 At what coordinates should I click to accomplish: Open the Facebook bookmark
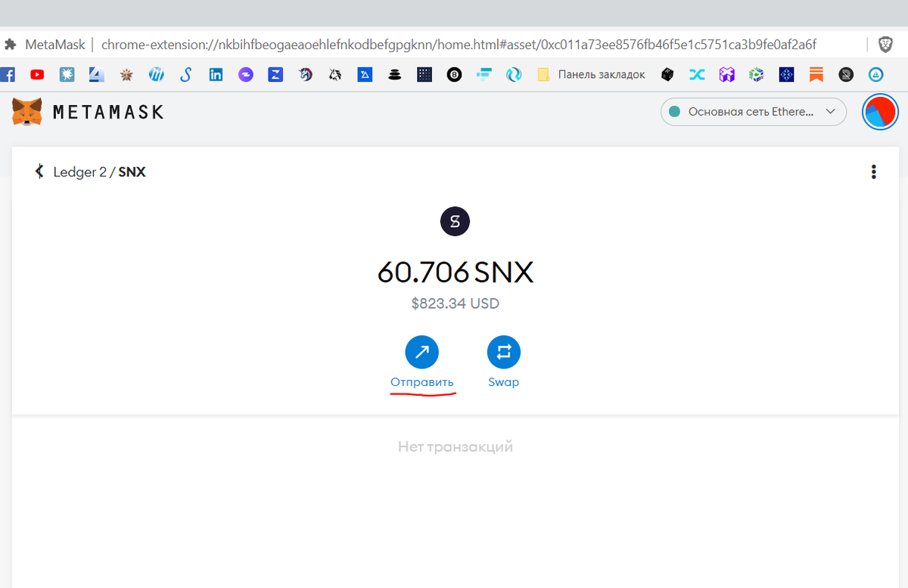8,75
